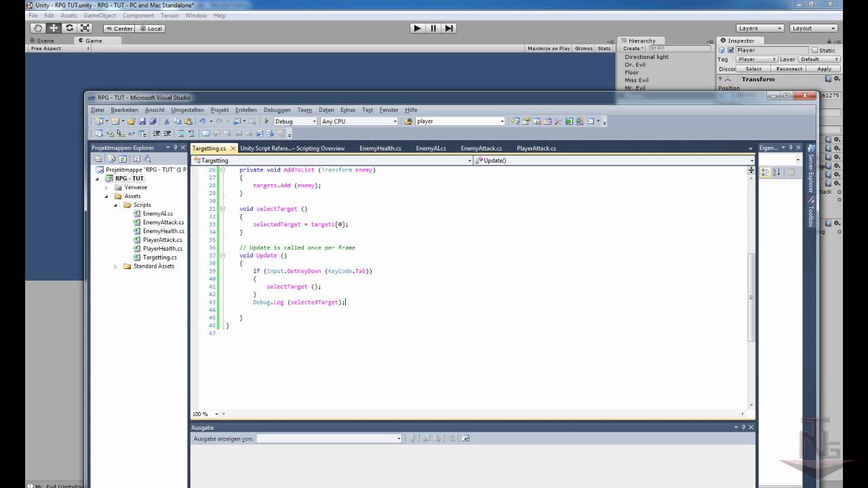Screen dimensions: 868x488
Task: Open the Create menu in Hierarchy
Action: coord(632,48)
